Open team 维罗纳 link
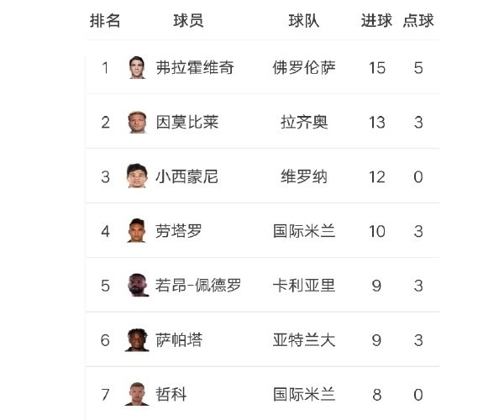504x420 pixels. tap(304, 176)
